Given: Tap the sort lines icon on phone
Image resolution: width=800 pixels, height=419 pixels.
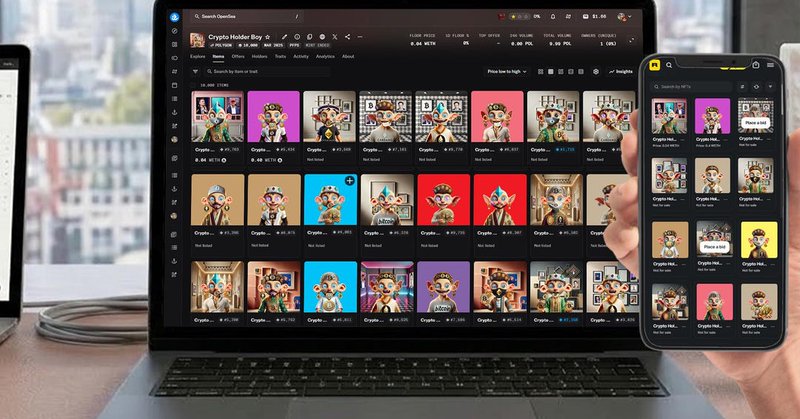Looking at the screenshot, I should pos(743,87).
